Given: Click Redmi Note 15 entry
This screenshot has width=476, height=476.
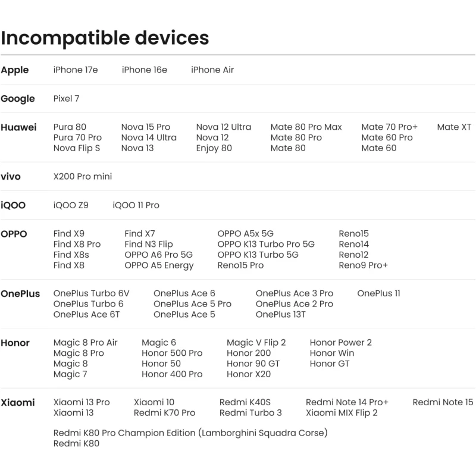Looking at the screenshot, I should (443, 402).
